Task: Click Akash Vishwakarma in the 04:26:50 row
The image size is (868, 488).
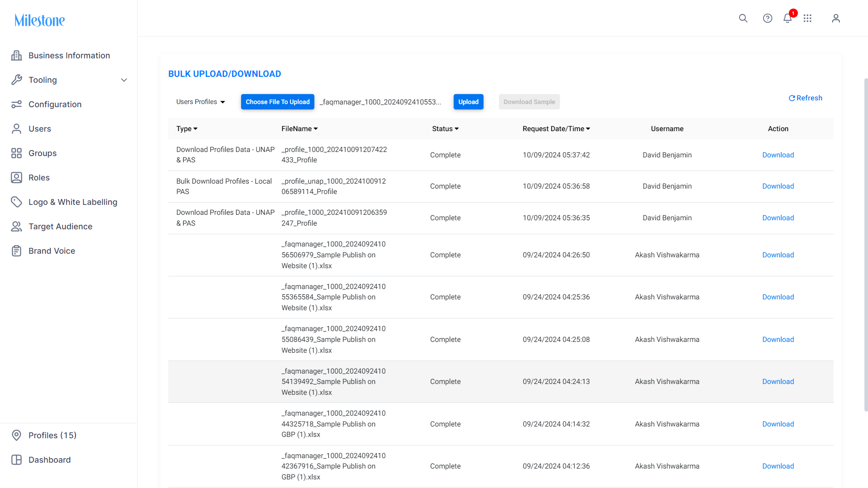Action: (x=667, y=255)
